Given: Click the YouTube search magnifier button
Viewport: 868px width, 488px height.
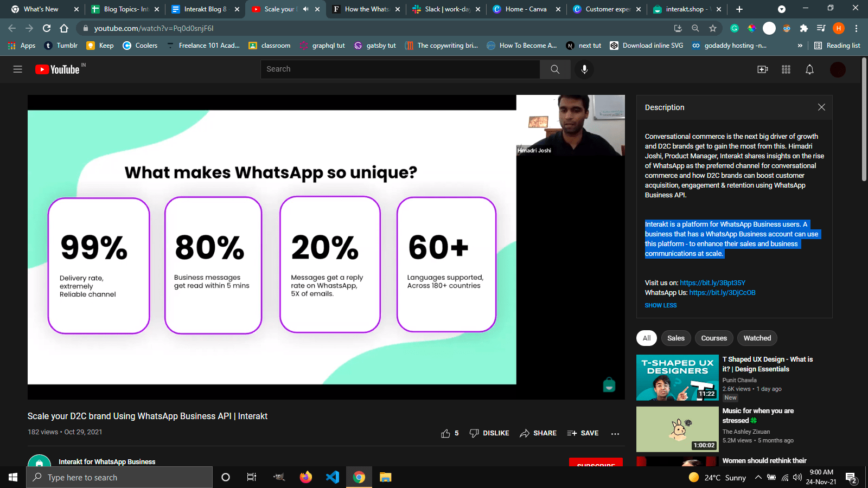Looking at the screenshot, I should tap(555, 69).
